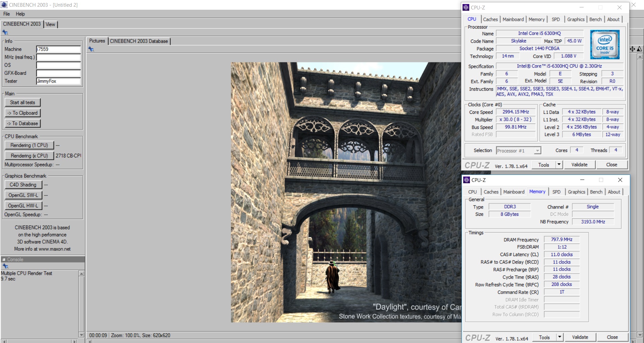644x343 pixels.
Task: Click the DRAM Frequency 797.9 MHz value
Action: (561, 239)
